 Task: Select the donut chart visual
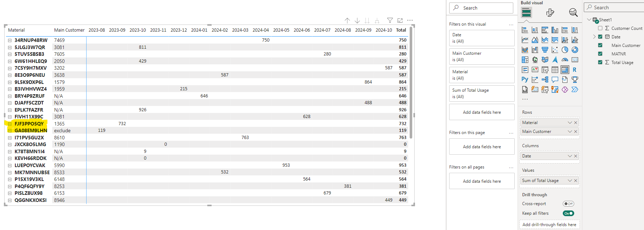pyautogui.click(x=575, y=50)
